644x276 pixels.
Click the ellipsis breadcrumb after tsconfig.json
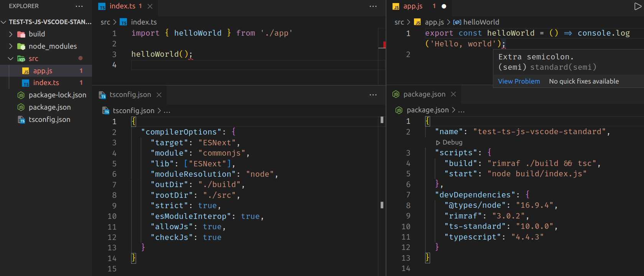tap(167, 111)
